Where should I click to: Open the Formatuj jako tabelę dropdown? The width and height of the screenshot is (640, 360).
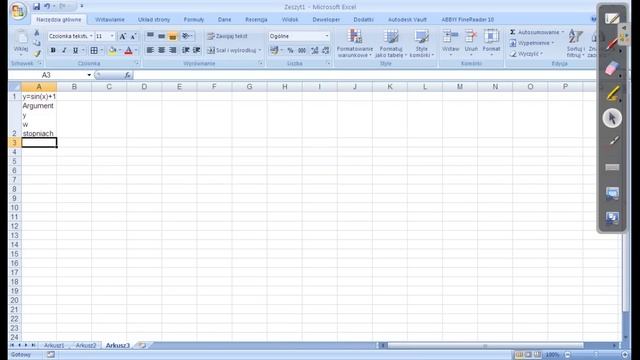(391, 43)
